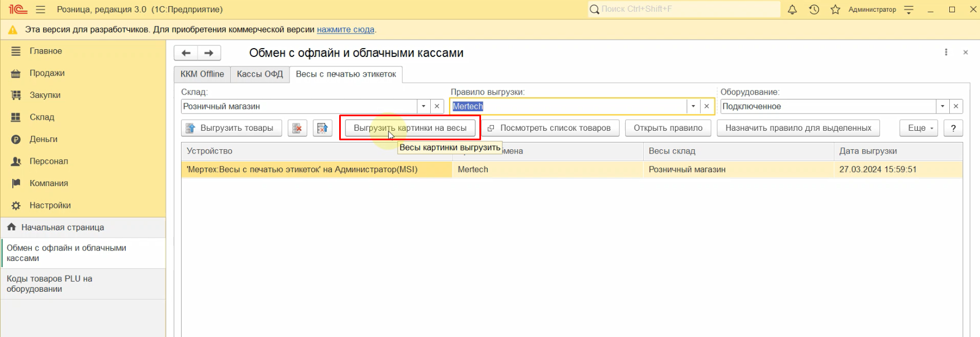
Task: Open the notifications bell icon
Action: (x=792, y=10)
